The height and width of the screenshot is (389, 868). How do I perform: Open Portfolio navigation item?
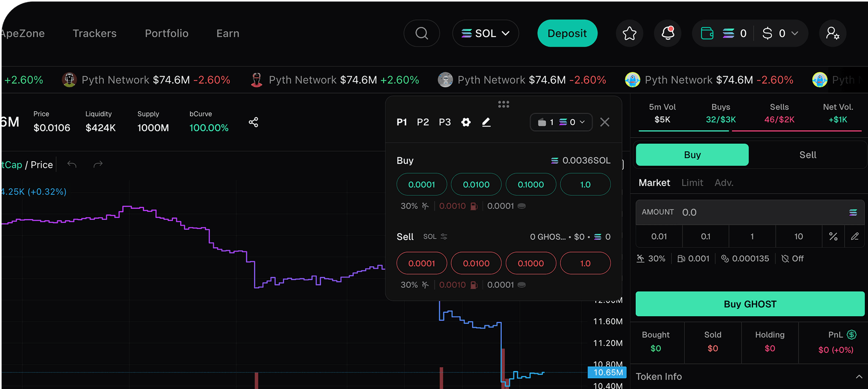(x=167, y=33)
